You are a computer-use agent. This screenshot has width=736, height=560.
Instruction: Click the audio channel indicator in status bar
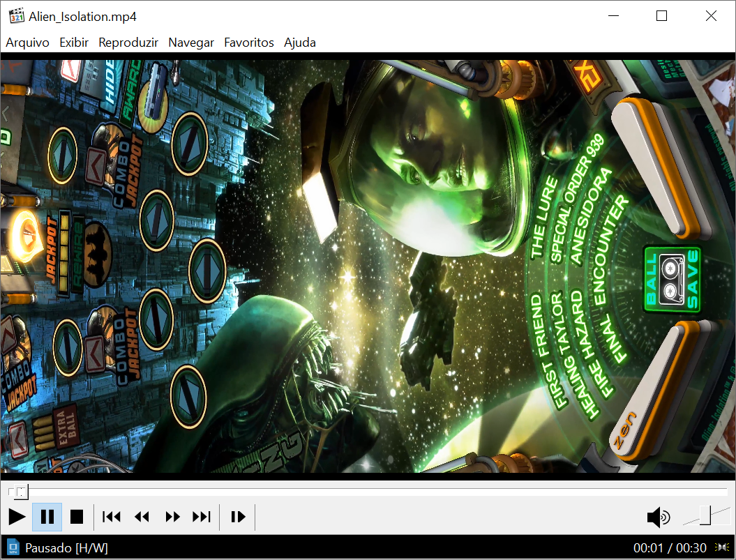click(x=722, y=547)
